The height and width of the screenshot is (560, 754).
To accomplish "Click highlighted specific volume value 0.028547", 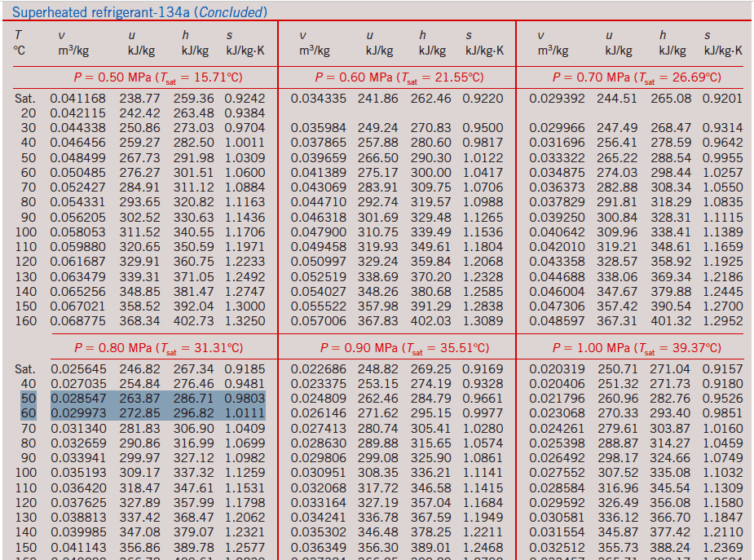I will click(x=78, y=399).
